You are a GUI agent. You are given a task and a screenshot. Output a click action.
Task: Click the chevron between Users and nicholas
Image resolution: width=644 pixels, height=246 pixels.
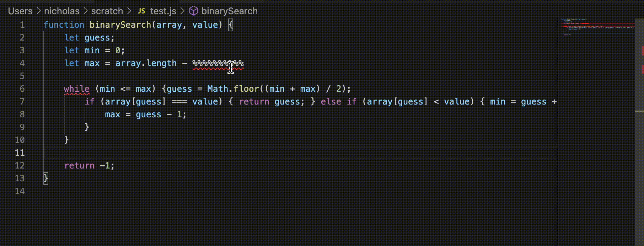tap(39, 11)
